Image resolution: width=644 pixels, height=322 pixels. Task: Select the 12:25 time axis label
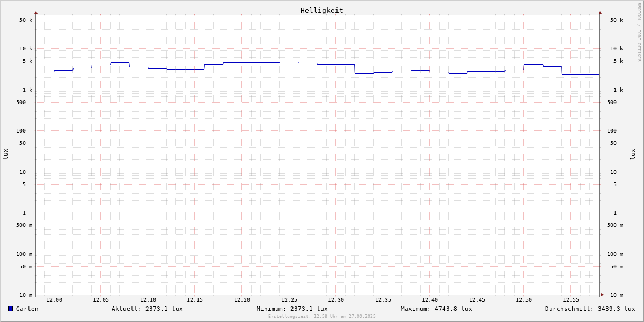(x=289, y=300)
